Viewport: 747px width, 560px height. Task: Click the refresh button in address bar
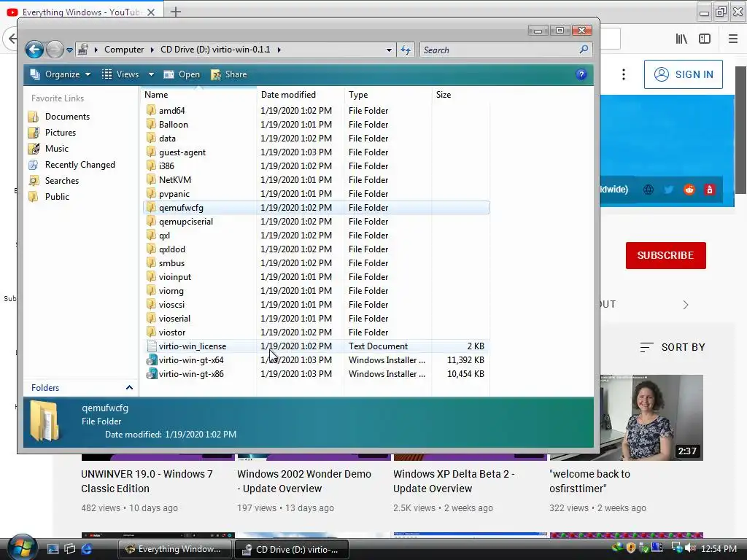(406, 50)
